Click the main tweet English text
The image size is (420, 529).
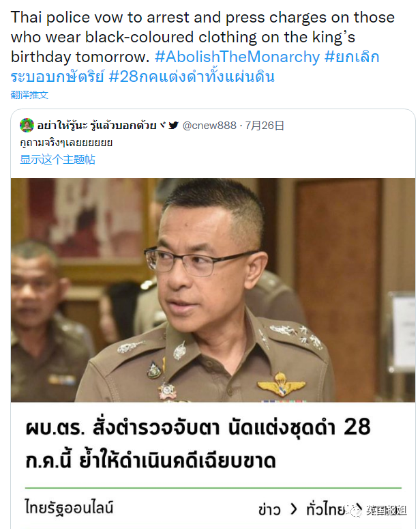tap(202, 37)
